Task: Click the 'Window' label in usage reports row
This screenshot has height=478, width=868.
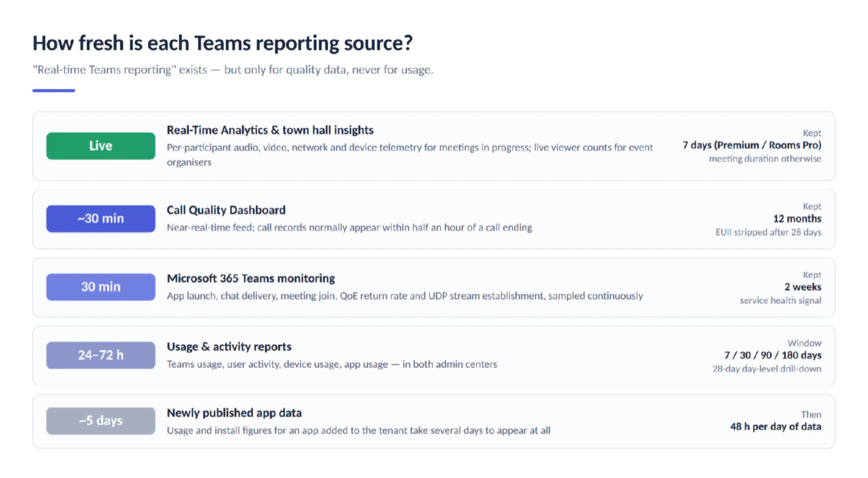Action: 805,343
